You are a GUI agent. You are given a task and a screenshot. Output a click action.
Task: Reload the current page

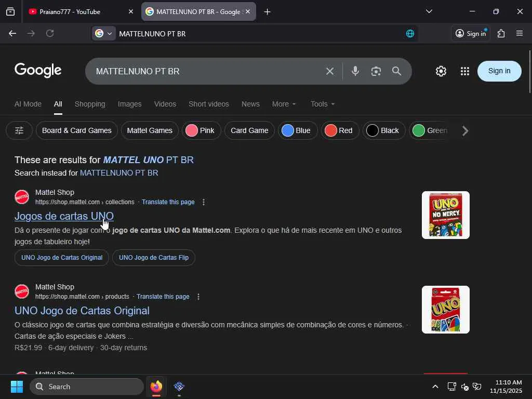pos(50,33)
